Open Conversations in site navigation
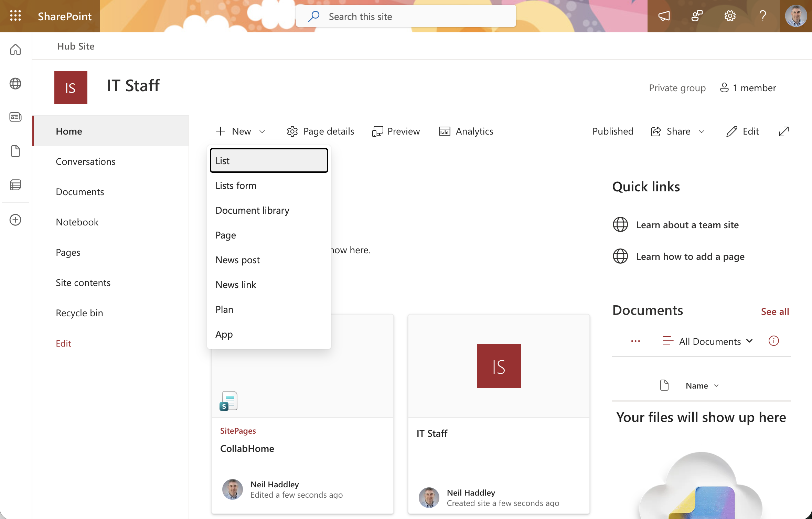812x519 pixels. coord(111,161)
